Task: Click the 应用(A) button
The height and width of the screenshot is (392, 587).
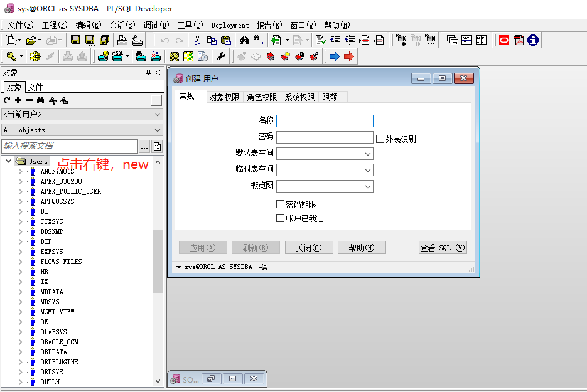Action: (203, 248)
